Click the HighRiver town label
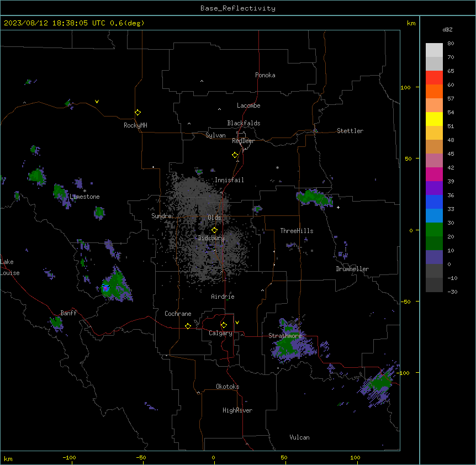Viewport: 476px width, 465px height. [237, 410]
